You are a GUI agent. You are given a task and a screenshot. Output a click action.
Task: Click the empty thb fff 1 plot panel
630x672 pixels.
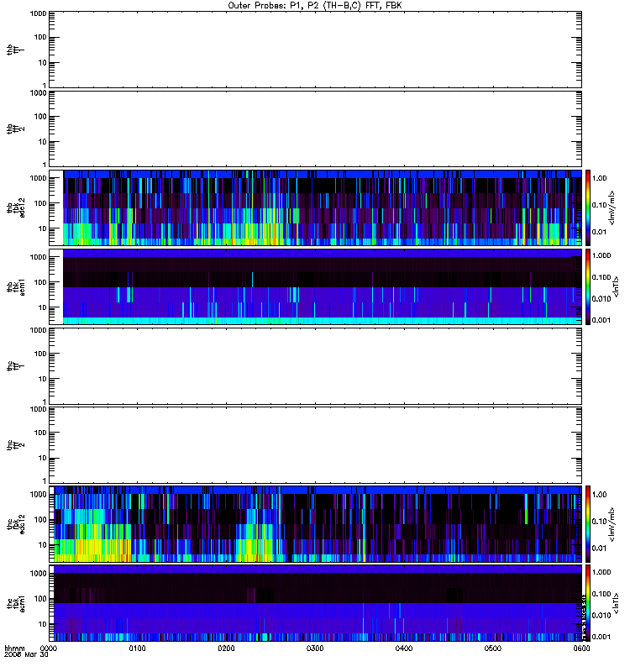click(315, 50)
